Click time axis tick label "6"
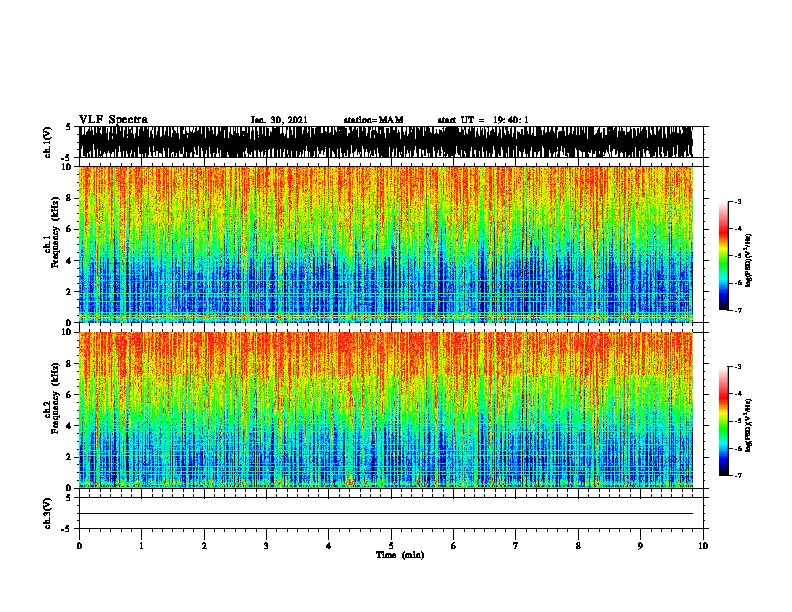 pyautogui.click(x=454, y=546)
